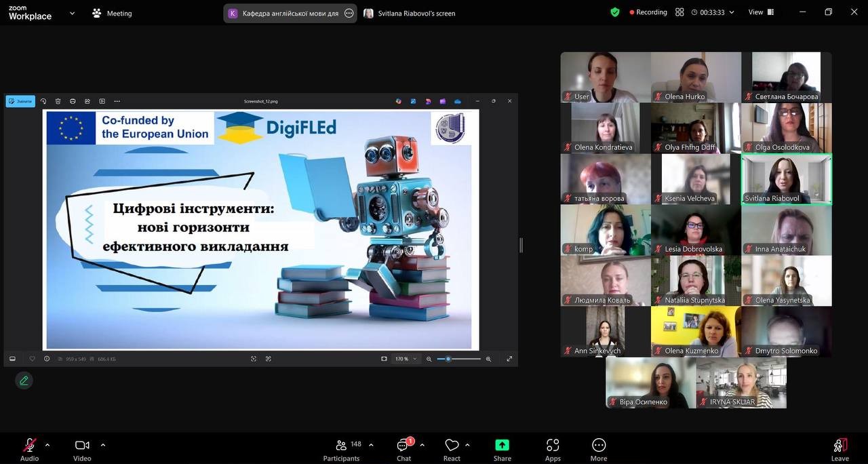The height and width of the screenshot is (464, 868).
Task: Open the More options menu
Action: [598, 449]
